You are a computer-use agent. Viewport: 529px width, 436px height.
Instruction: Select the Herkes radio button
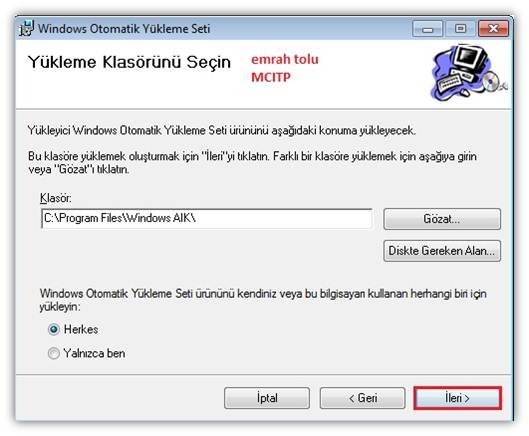click(x=54, y=329)
